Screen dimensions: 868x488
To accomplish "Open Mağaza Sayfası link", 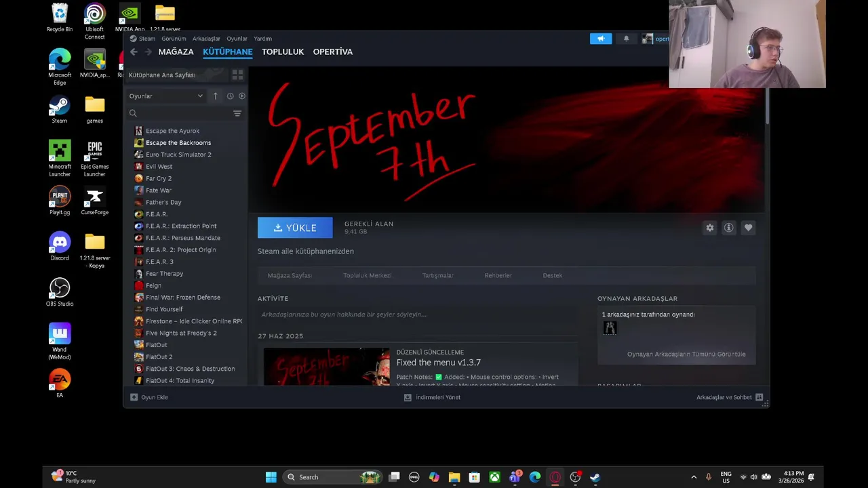I will [290, 275].
